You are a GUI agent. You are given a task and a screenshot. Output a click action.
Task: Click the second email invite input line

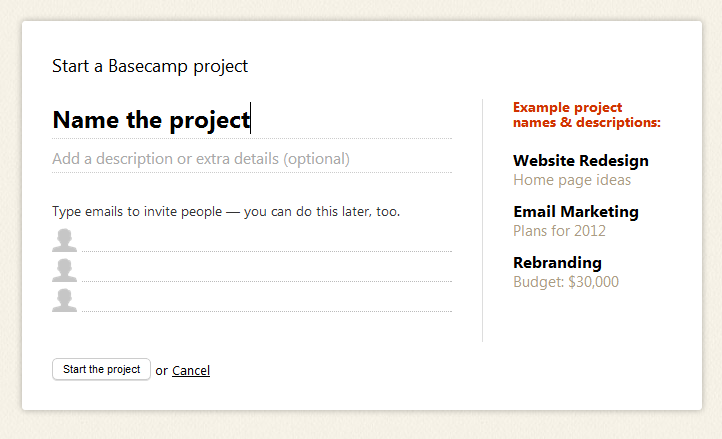(x=267, y=271)
